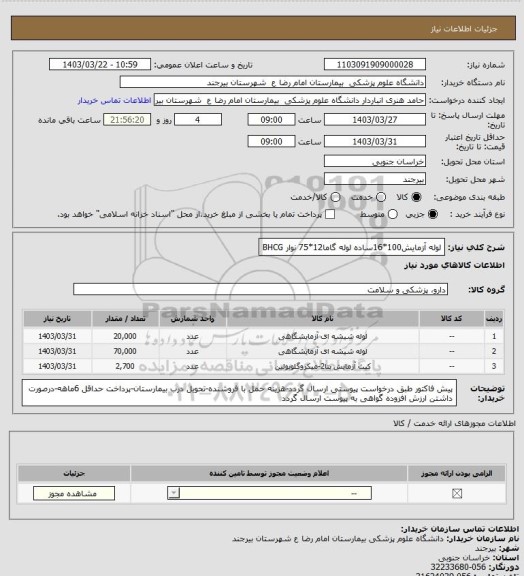Click the remaining days field showing 4
The height and width of the screenshot is (576, 524).
pyautogui.click(x=198, y=120)
